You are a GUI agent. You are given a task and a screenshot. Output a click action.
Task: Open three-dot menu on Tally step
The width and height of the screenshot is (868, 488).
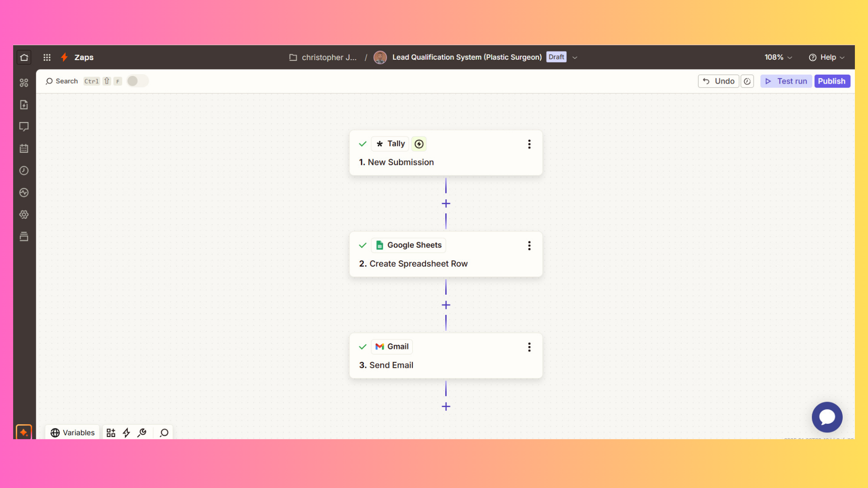coord(529,144)
